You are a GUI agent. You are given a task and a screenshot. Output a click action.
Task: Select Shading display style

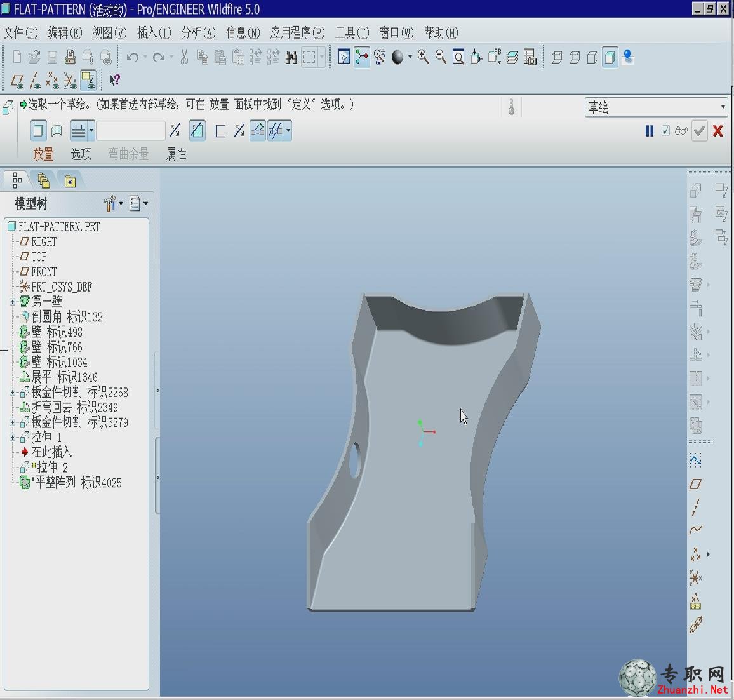pos(610,57)
